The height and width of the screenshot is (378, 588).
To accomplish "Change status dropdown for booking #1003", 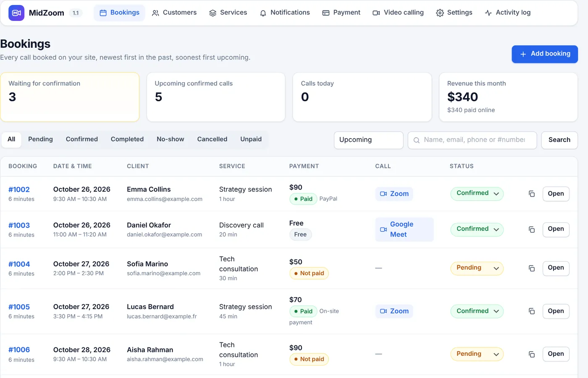I will (477, 229).
